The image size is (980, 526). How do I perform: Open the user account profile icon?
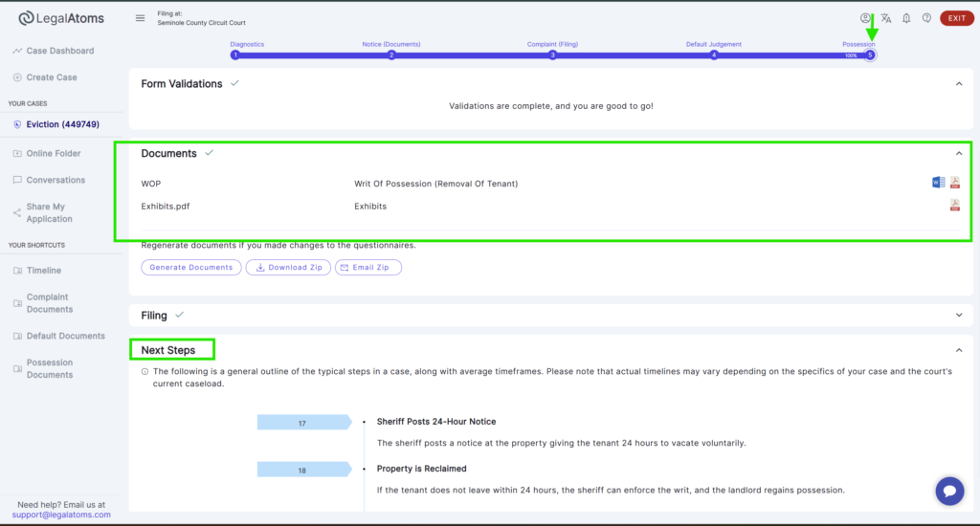point(866,18)
